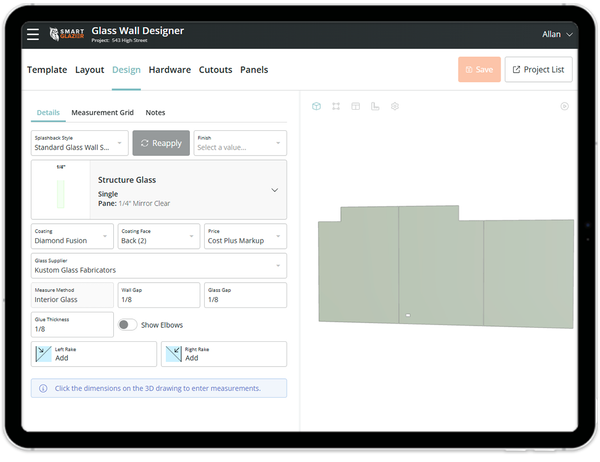Open the Splashback Style dropdown

[x=80, y=143]
